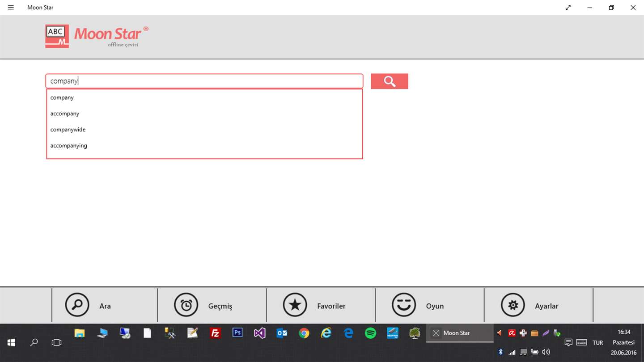Screen dimensions: 644x362
Task: Open Microsoft Edge from the taskbar
Action: click(x=348, y=333)
